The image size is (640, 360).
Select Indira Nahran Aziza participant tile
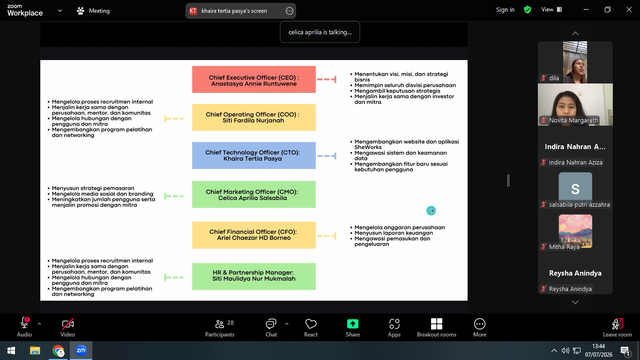[575, 147]
